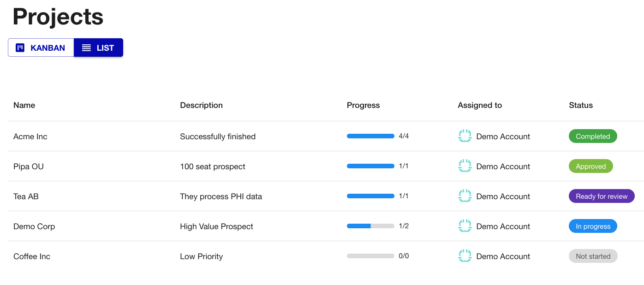Viewport: 644px width, 285px height.
Task: Click the Demo Corp progress bar
Action: click(x=370, y=226)
